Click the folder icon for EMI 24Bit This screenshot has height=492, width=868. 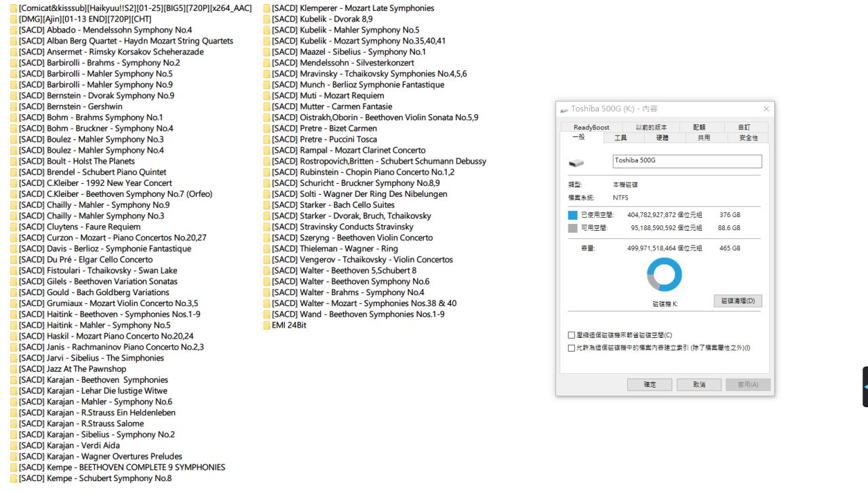click(267, 325)
